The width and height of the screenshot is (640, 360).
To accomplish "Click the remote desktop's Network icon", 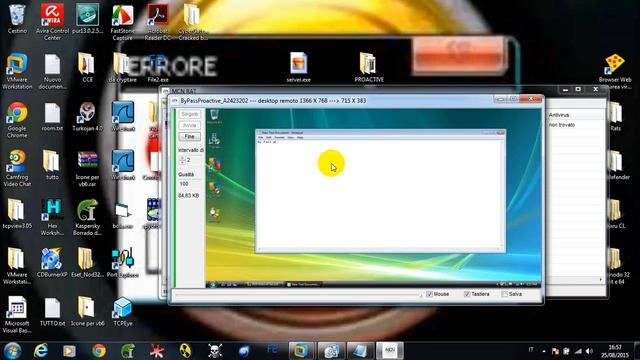I will click(215, 141).
